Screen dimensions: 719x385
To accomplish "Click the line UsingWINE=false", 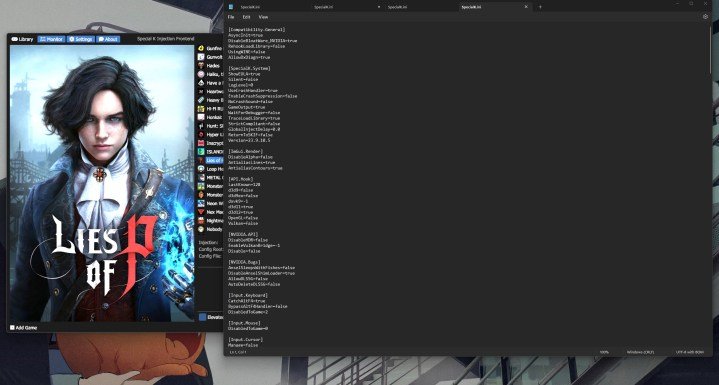I will (x=246, y=52).
